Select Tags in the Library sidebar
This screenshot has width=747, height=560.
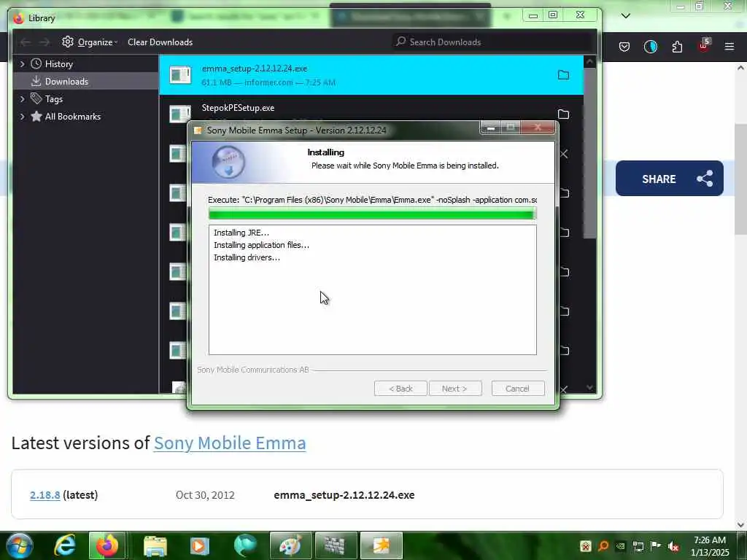pos(53,99)
